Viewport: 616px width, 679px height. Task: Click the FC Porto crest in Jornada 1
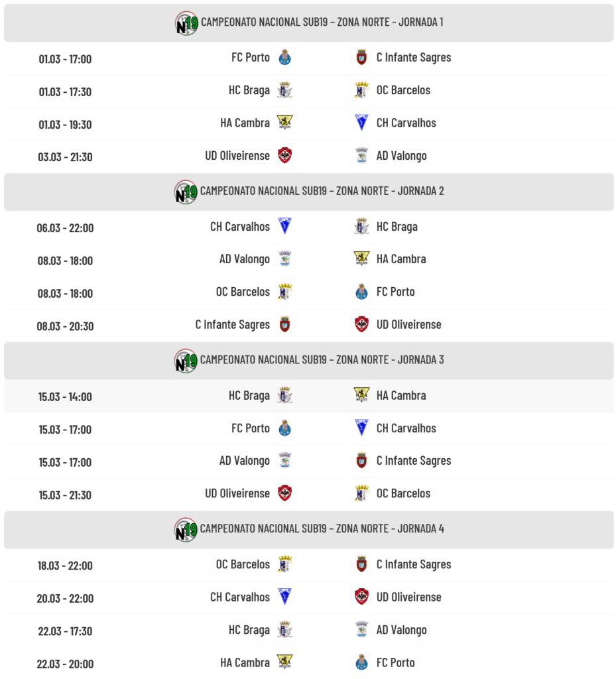tap(285, 58)
